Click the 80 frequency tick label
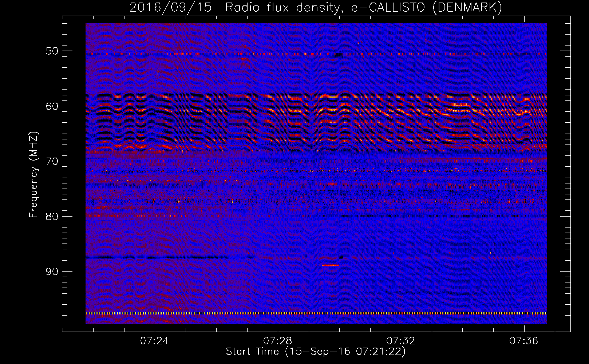The image size is (589, 364). click(52, 216)
